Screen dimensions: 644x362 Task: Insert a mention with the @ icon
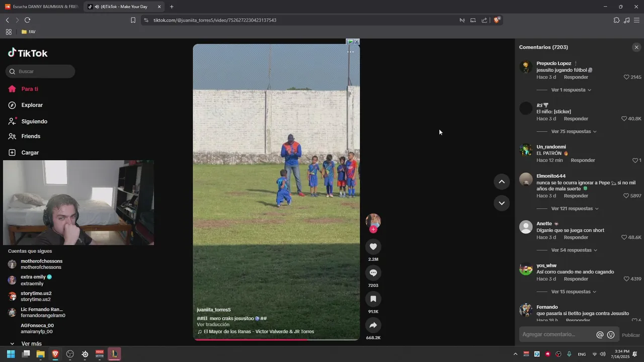pyautogui.click(x=600, y=335)
